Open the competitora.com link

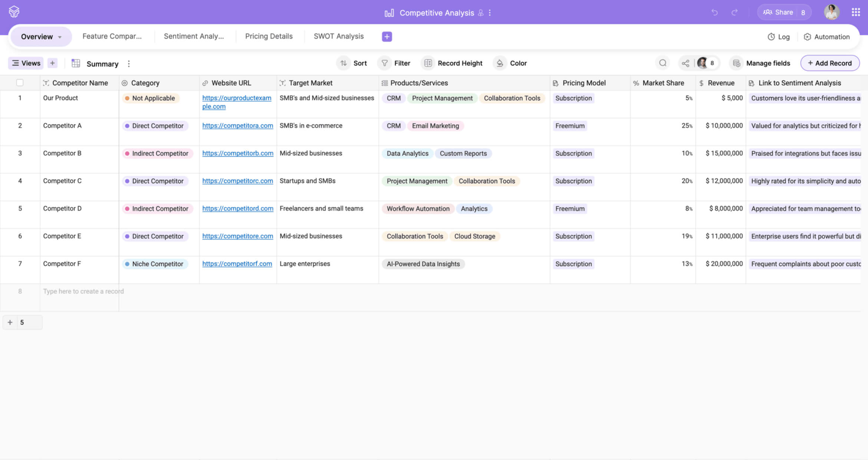(237, 126)
